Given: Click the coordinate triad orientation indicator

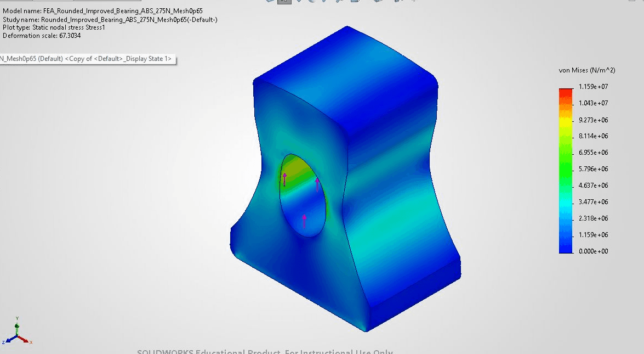Looking at the screenshot, I should tap(17, 331).
